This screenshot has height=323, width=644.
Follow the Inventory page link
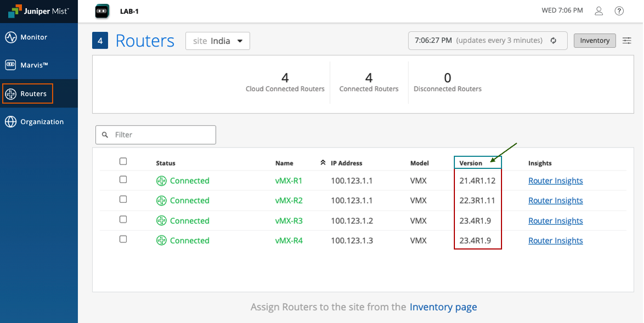[443, 307]
